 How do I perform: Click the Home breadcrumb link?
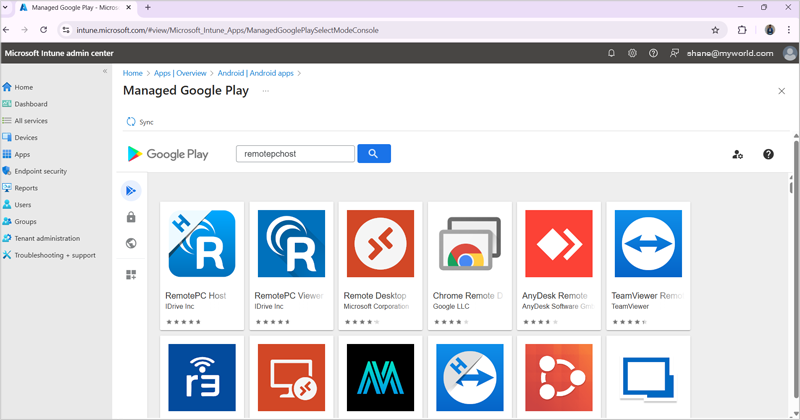(132, 73)
